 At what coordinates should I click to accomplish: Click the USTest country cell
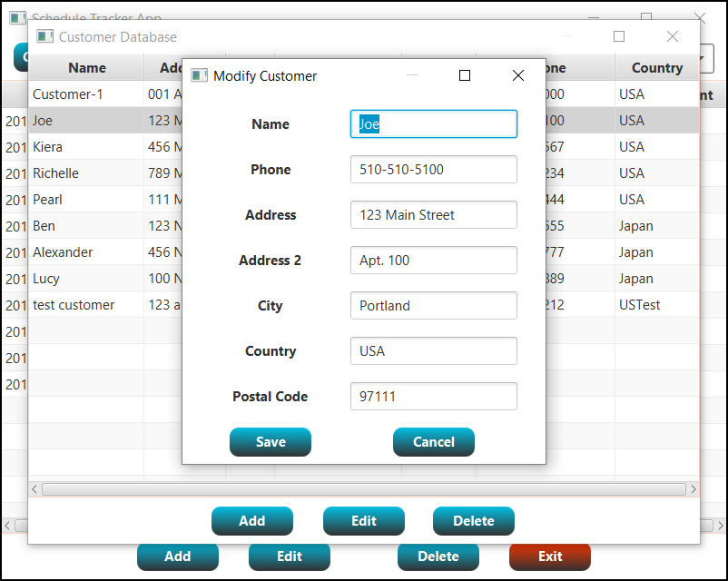click(x=657, y=305)
